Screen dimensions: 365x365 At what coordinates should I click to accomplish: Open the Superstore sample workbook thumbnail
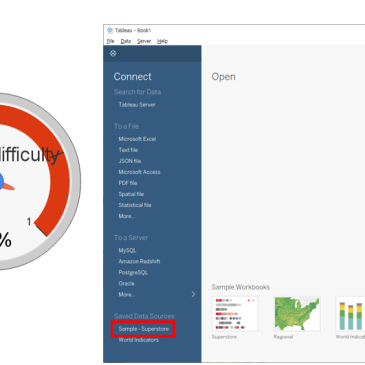[x=235, y=314]
